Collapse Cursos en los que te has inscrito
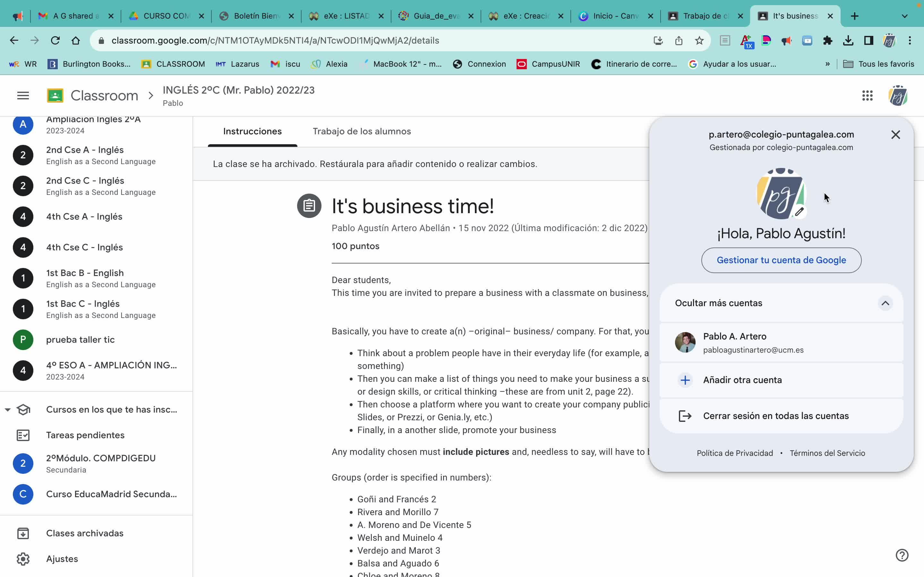The image size is (924, 577). point(8,409)
